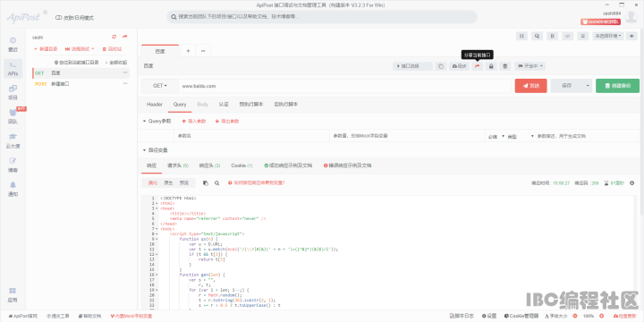Open the environment selection dropdown
Image resolution: width=644 pixels, height=322 pixels.
point(608,36)
